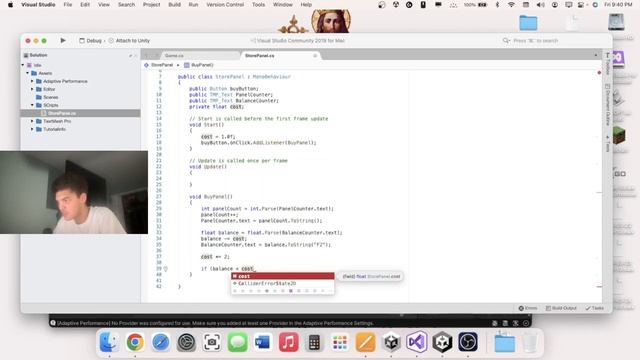Open System Preferences from the Dock
Viewport: 640px width, 360px height.
(x=186, y=342)
